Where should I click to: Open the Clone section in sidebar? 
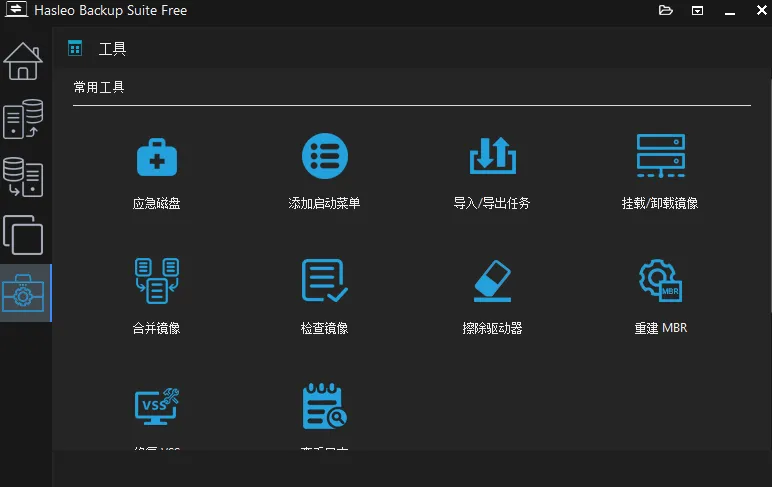[x=23, y=235]
